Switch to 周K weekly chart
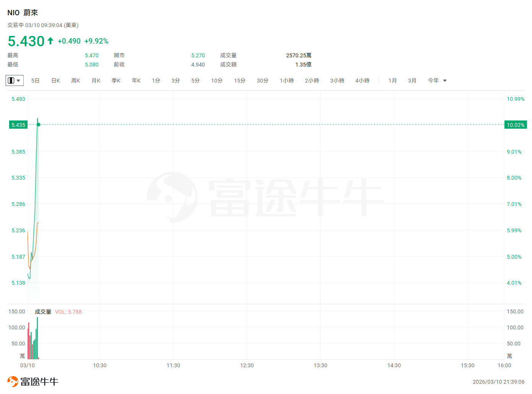532x394 pixels. [x=76, y=81]
